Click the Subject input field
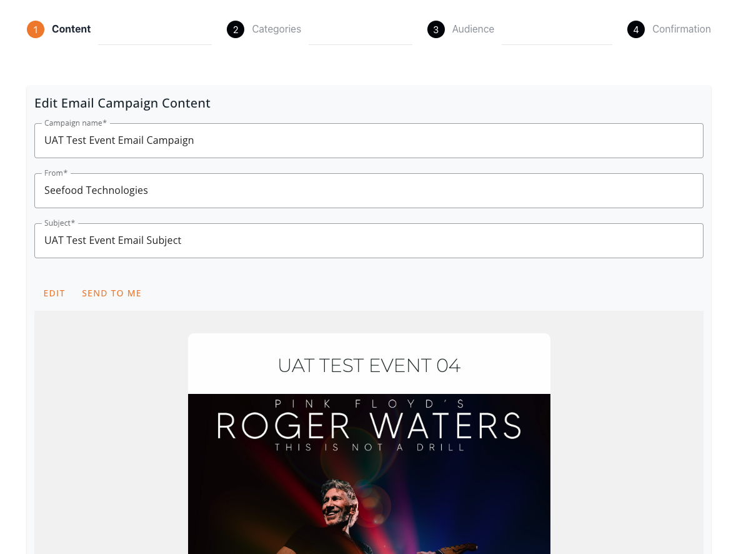 (369, 241)
